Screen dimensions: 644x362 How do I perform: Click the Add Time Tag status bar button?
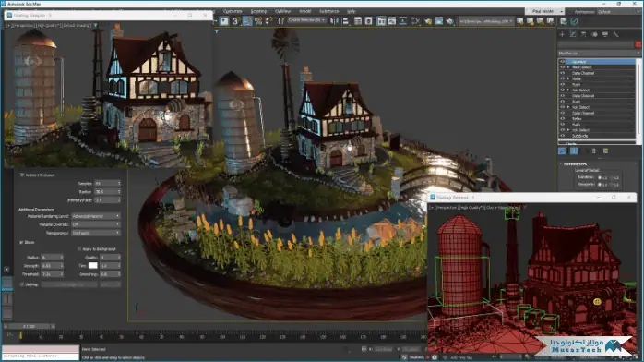(462, 357)
